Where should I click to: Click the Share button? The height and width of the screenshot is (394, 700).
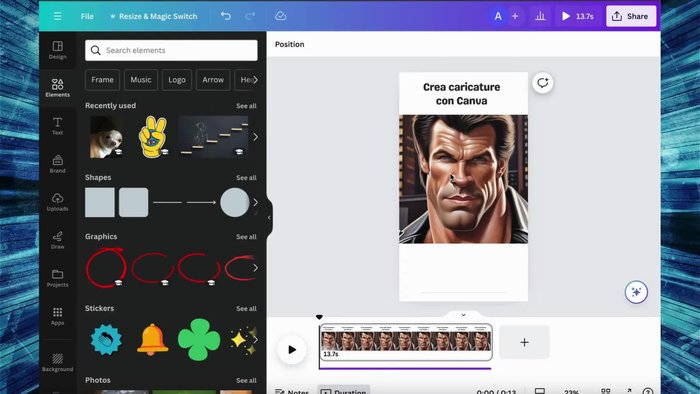[x=631, y=17]
